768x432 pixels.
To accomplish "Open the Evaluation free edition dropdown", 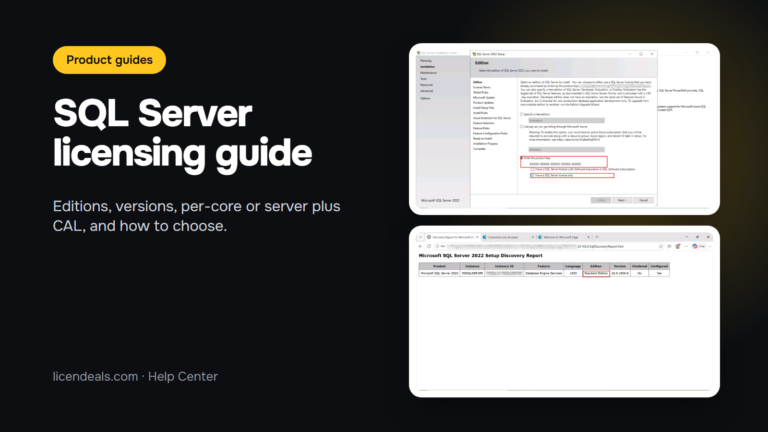I will (567, 120).
